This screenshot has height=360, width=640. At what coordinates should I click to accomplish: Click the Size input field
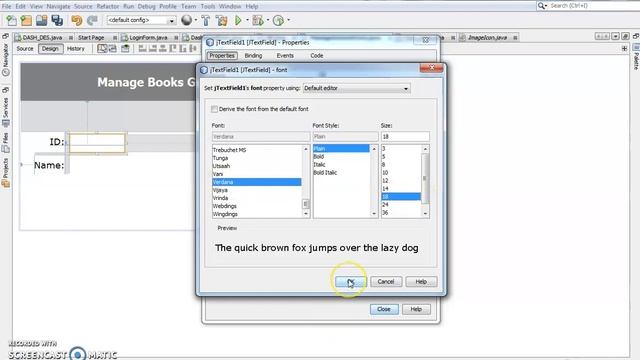coord(405,137)
